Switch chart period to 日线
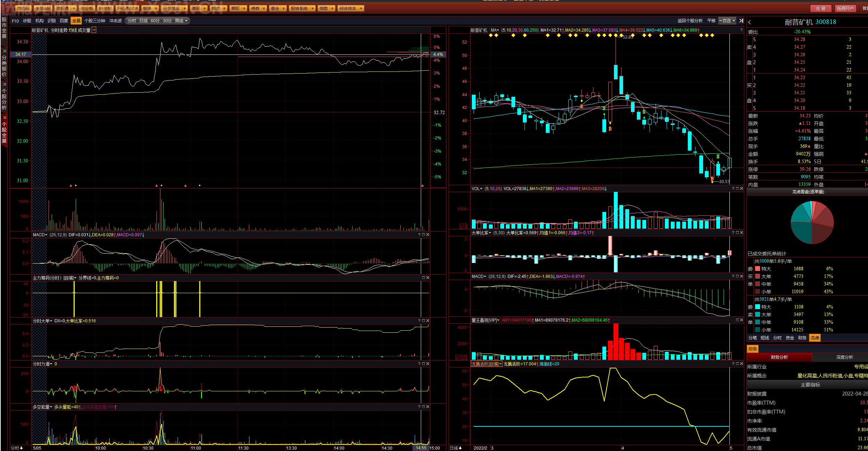The height and width of the screenshot is (451, 868). [143, 21]
